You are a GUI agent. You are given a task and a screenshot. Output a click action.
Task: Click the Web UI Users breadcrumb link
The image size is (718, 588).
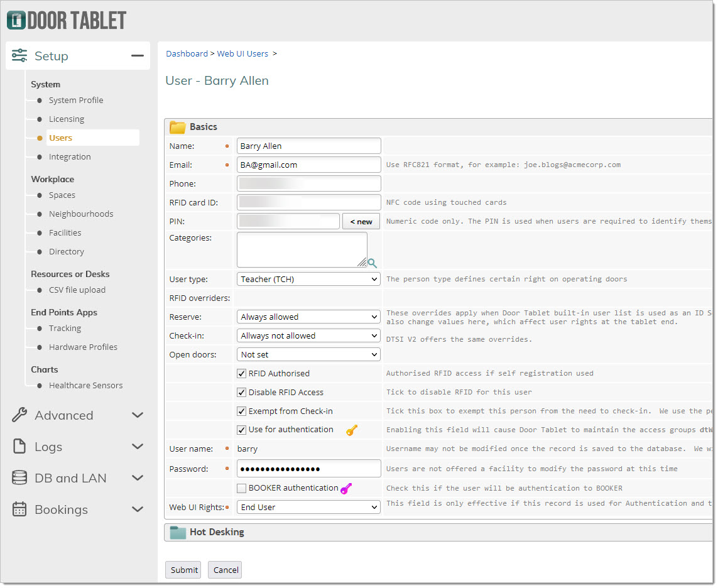(242, 53)
